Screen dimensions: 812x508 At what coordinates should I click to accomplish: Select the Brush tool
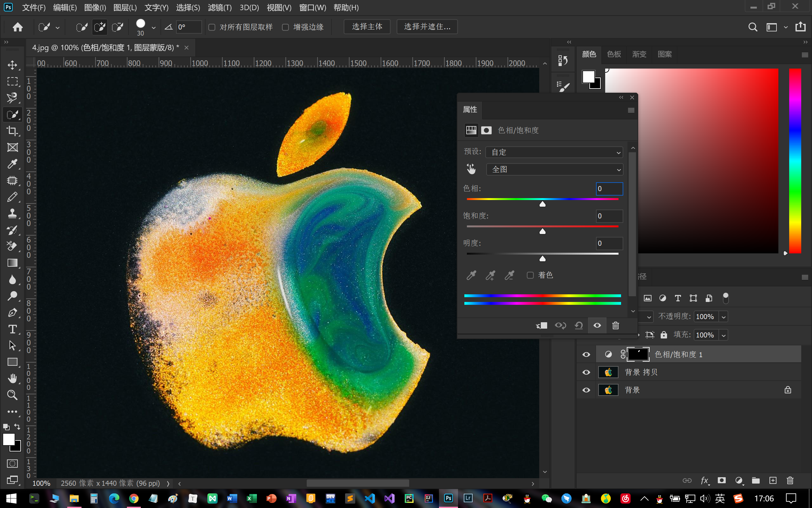[x=12, y=197]
